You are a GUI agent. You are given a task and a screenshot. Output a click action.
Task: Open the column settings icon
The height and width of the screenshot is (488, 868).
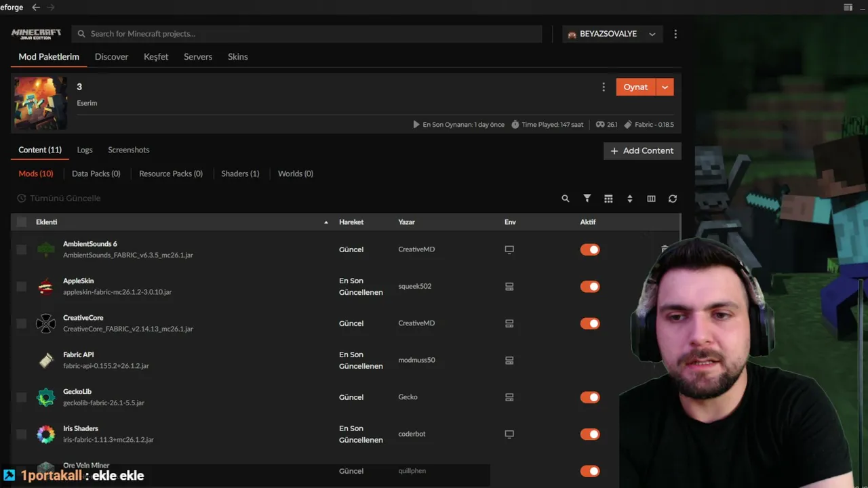pos(651,199)
